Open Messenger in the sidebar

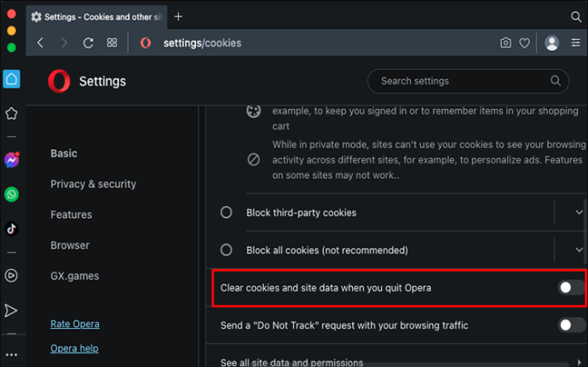coord(12,160)
